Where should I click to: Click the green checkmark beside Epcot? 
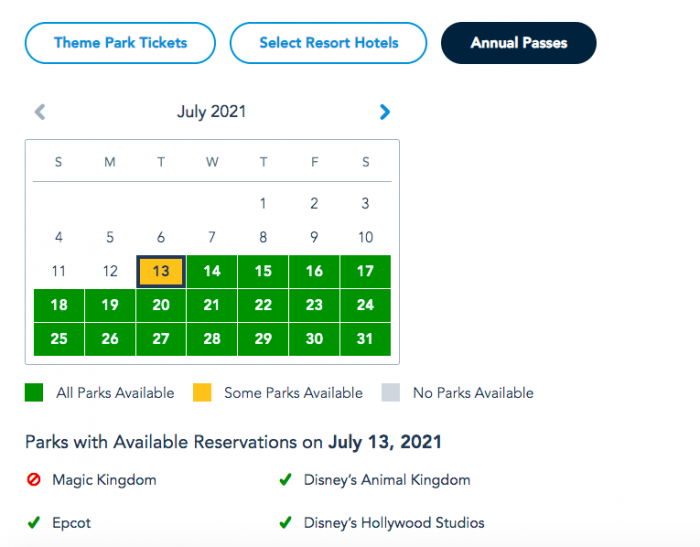pos(33,523)
